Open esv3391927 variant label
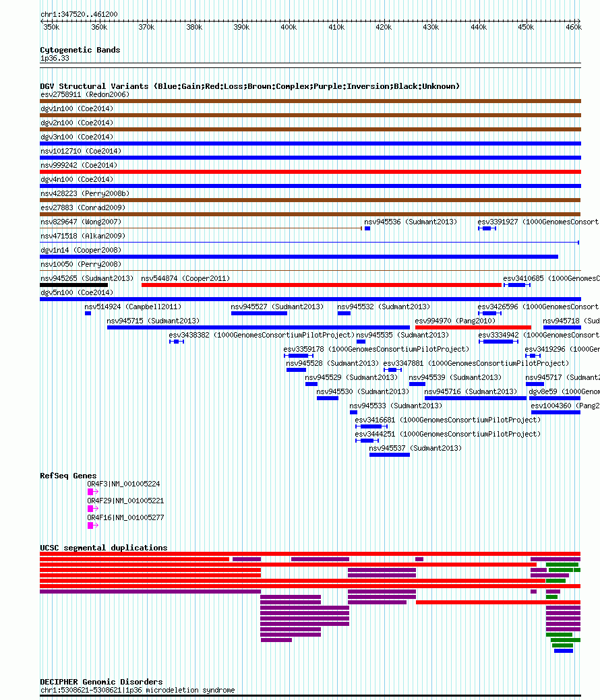This screenshot has width=600, height=700. click(538, 222)
